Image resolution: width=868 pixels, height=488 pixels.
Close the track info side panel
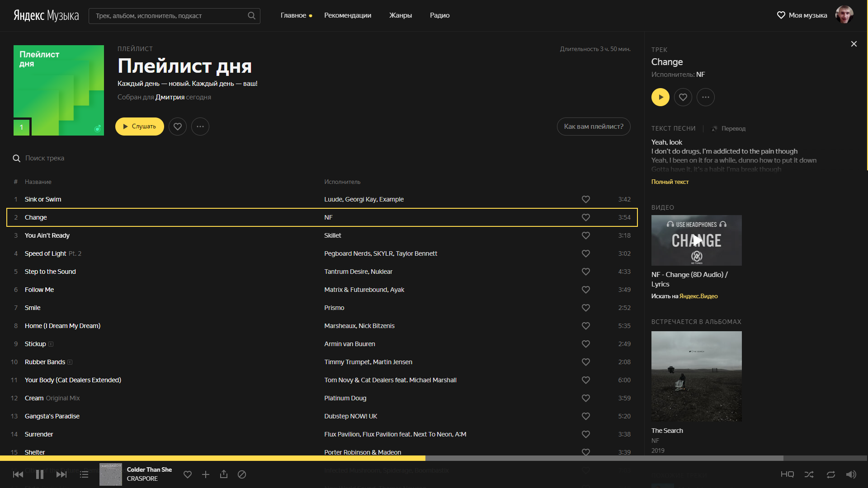click(854, 44)
